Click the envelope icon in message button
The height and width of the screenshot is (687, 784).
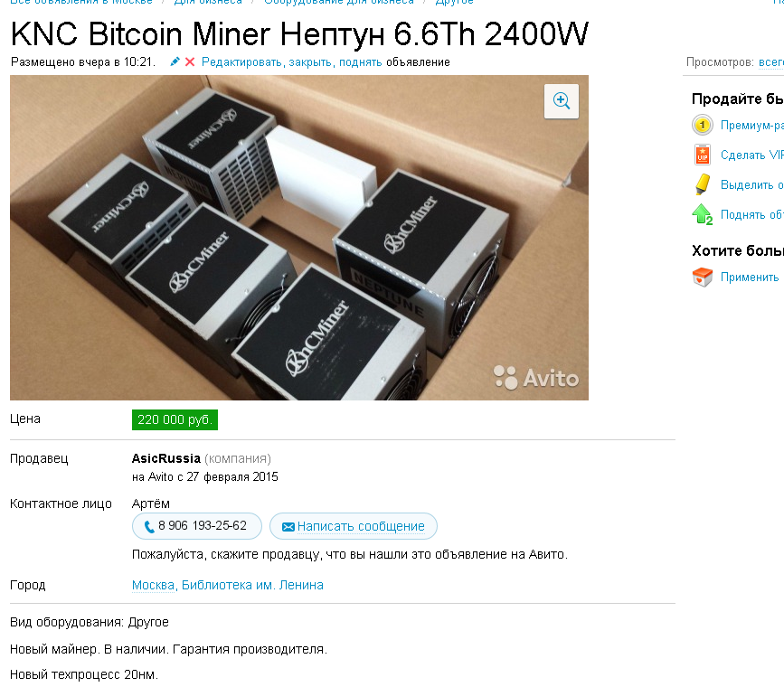point(288,527)
